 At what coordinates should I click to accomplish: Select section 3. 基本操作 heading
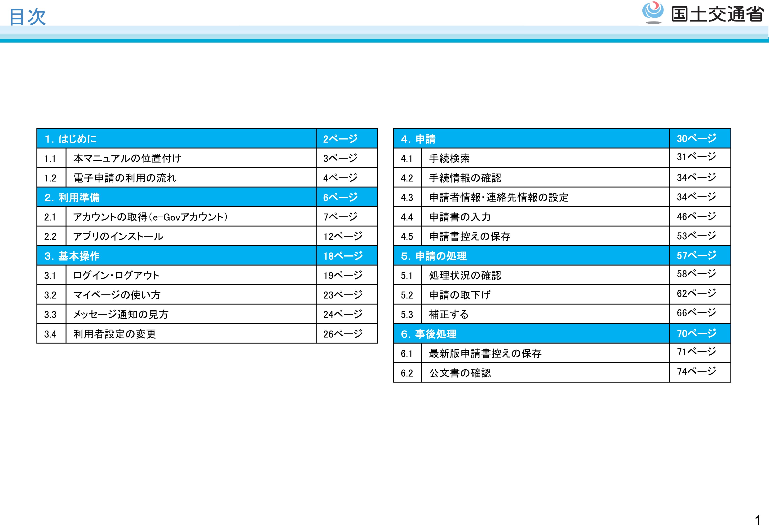pos(72,256)
